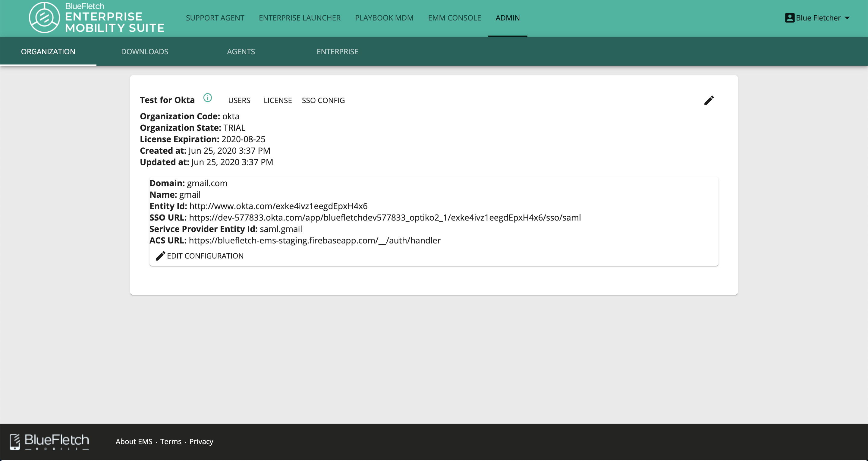Open the Enterprise Launcher section
Screen dimensions: 868x461
click(300, 18)
